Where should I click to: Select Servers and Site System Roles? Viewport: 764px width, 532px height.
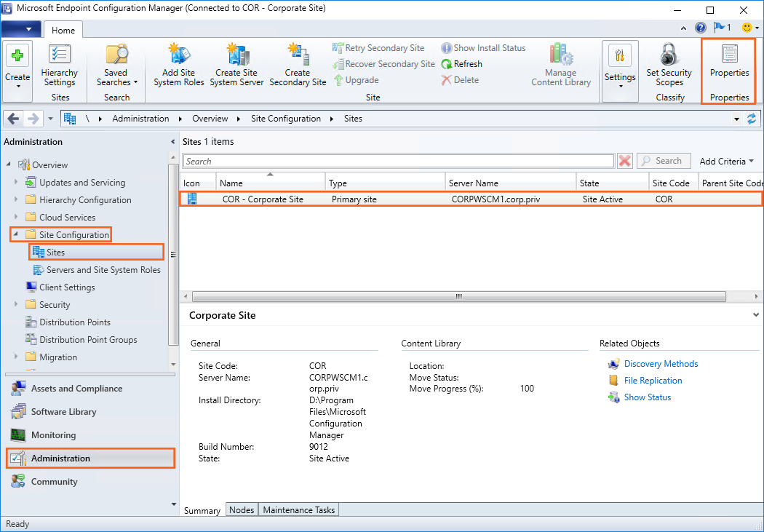103,270
